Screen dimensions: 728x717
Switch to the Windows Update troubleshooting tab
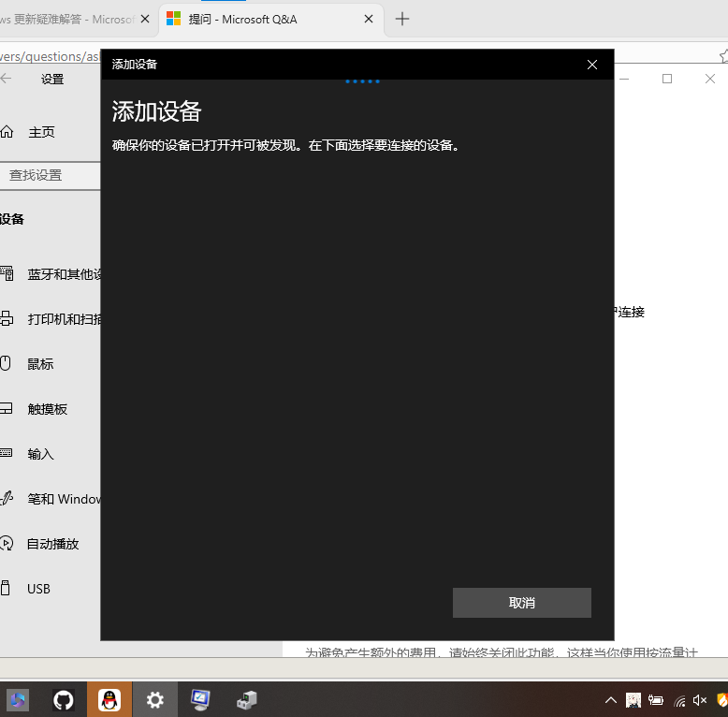(67, 20)
